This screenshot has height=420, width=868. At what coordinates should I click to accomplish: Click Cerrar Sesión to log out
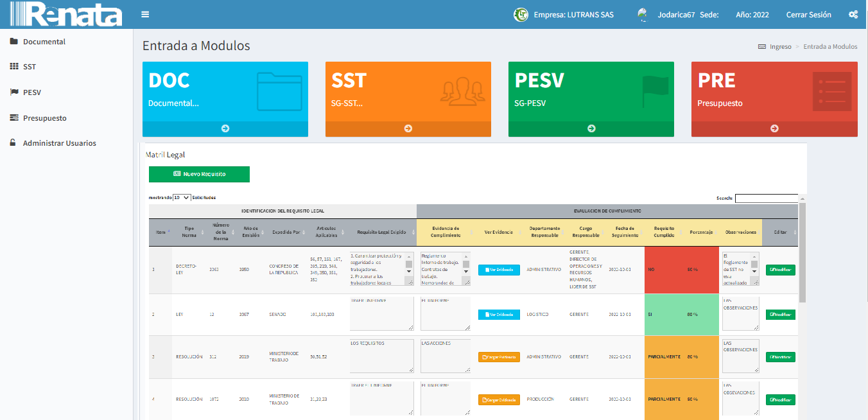click(x=808, y=15)
